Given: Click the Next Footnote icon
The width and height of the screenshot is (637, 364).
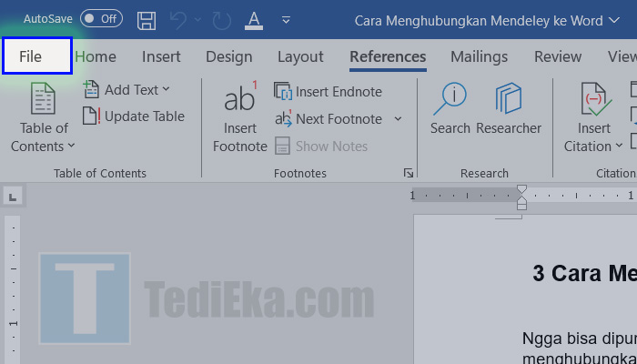Looking at the screenshot, I should [284, 118].
